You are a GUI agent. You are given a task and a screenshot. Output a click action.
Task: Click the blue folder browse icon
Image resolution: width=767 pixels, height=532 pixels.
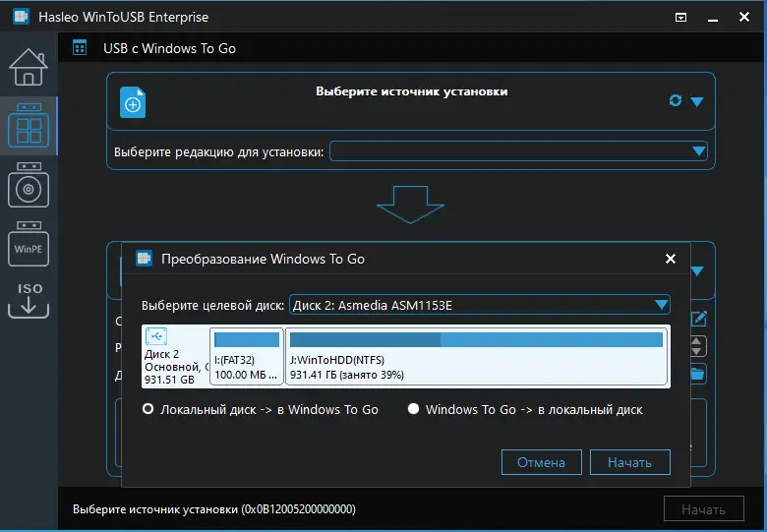pos(697,374)
